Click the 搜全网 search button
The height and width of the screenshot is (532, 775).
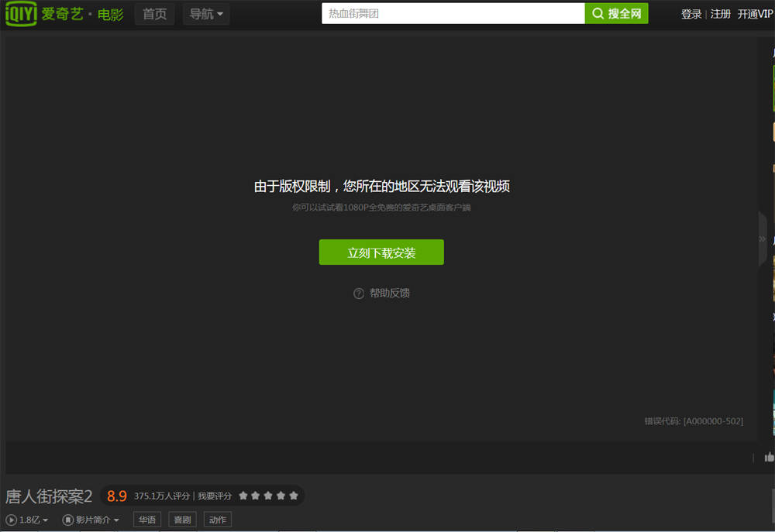pos(616,14)
